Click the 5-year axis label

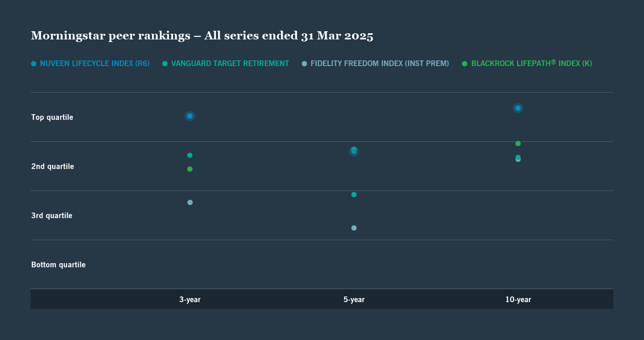coord(354,300)
